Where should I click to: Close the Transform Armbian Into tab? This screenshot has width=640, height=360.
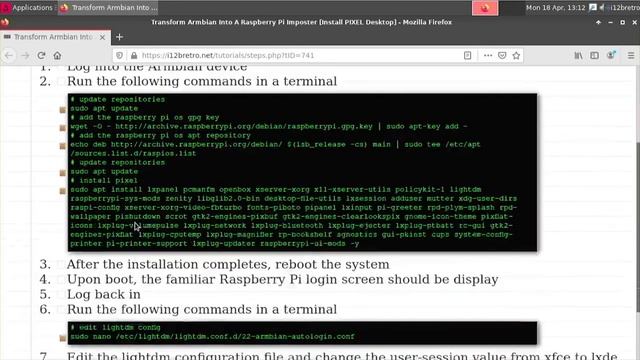(x=102, y=37)
